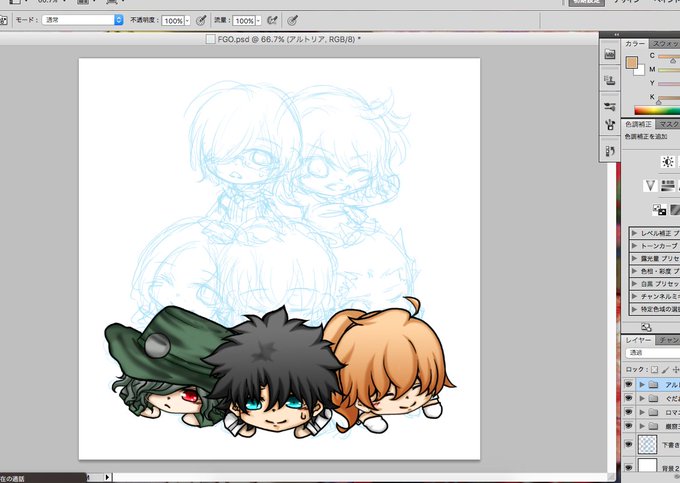
Task: Expand the ぐだ layer group
Action: pos(642,398)
